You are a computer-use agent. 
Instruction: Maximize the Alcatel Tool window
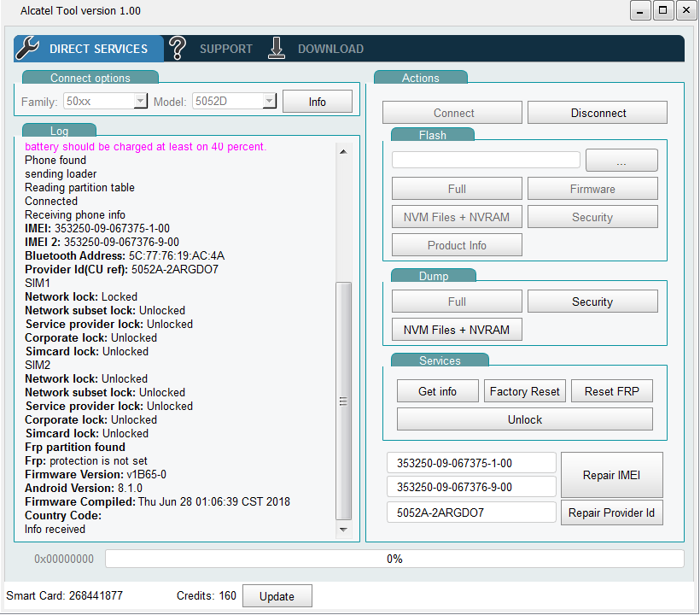[663, 11]
